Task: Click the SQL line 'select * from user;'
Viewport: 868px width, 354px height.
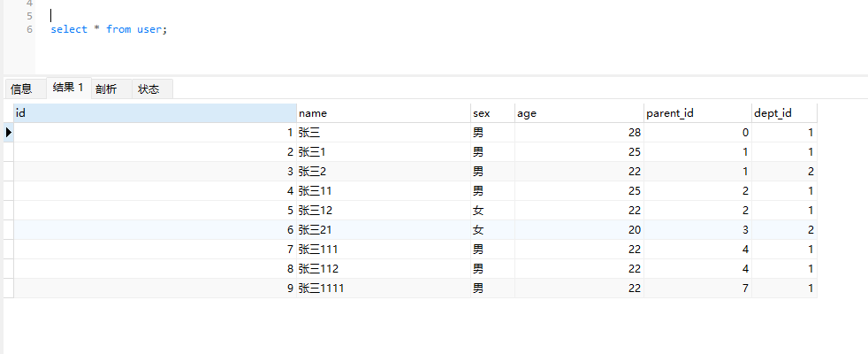Action: pos(109,29)
